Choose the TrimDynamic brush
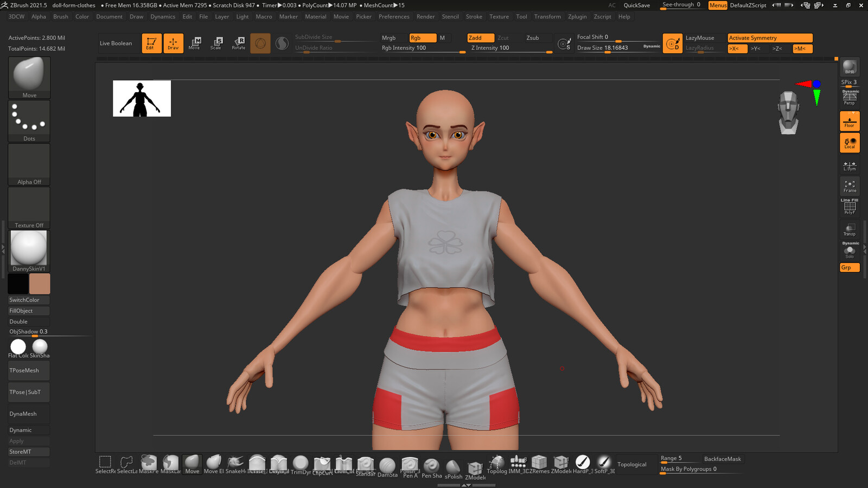868x488 pixels. pyautogui.click(x=301, y=465)
